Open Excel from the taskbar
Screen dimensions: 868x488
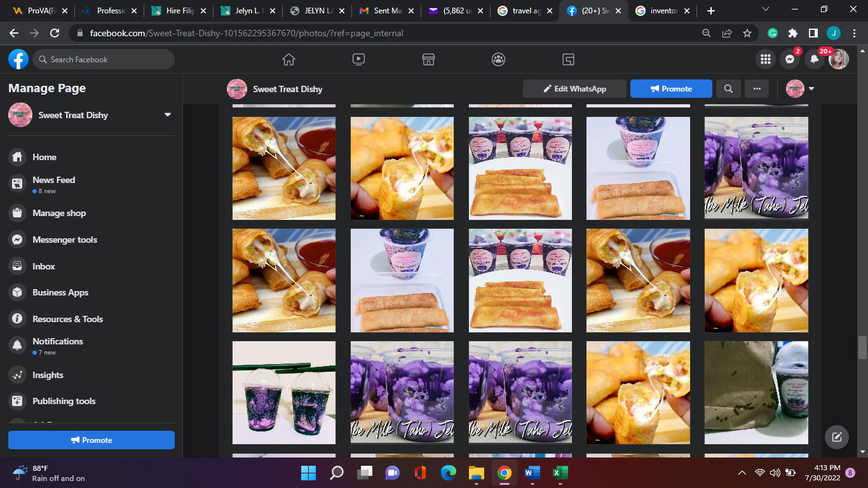[560, 473]
